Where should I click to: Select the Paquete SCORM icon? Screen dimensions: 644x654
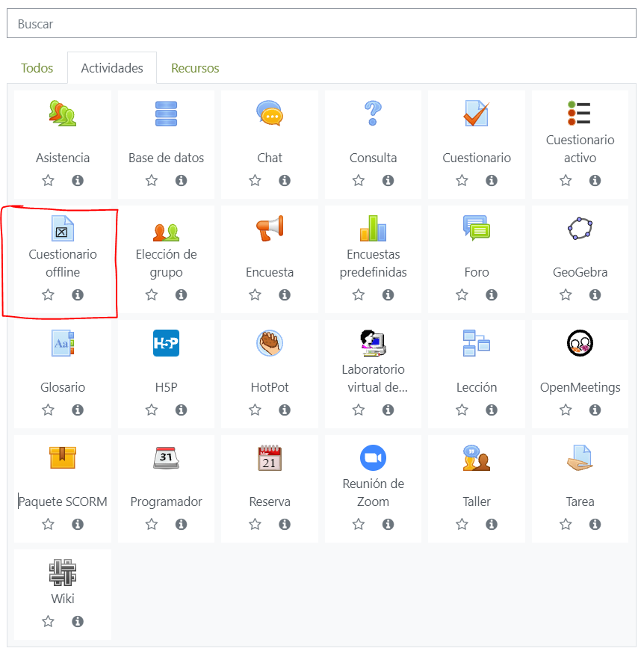click(x=63, y=457)
